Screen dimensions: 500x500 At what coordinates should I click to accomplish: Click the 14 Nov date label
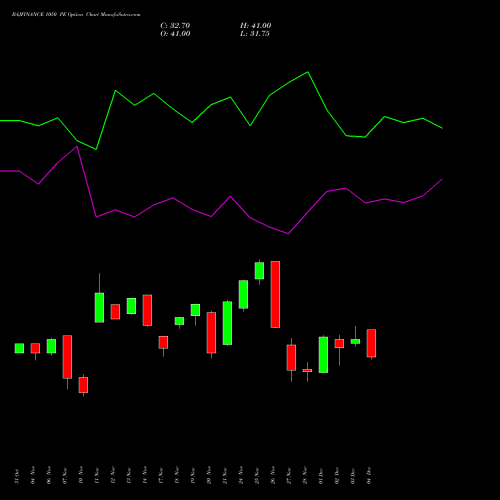point(145,475)
